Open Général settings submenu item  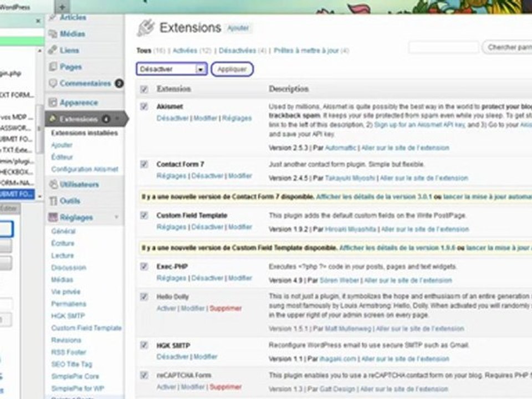tap(63, 231)
